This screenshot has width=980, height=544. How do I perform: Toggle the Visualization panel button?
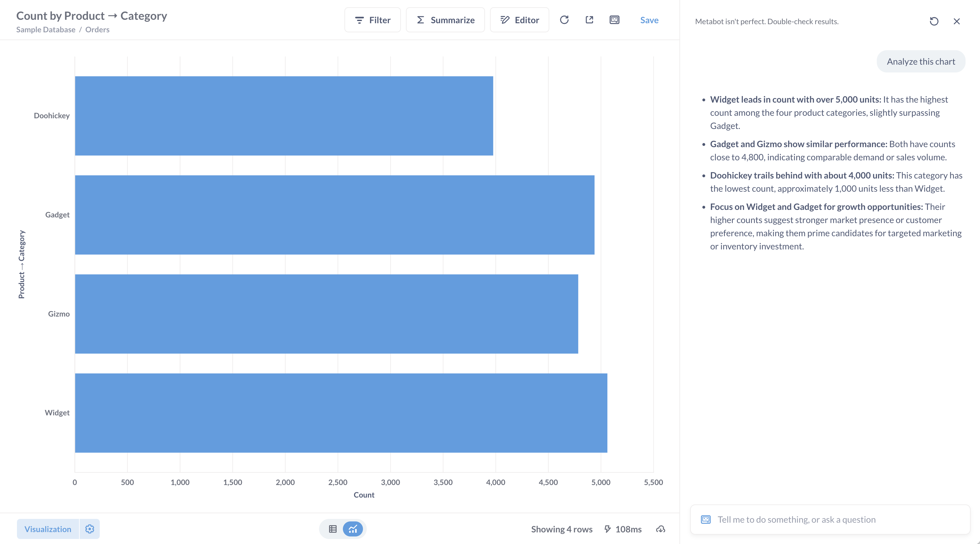tap(48, 529)
